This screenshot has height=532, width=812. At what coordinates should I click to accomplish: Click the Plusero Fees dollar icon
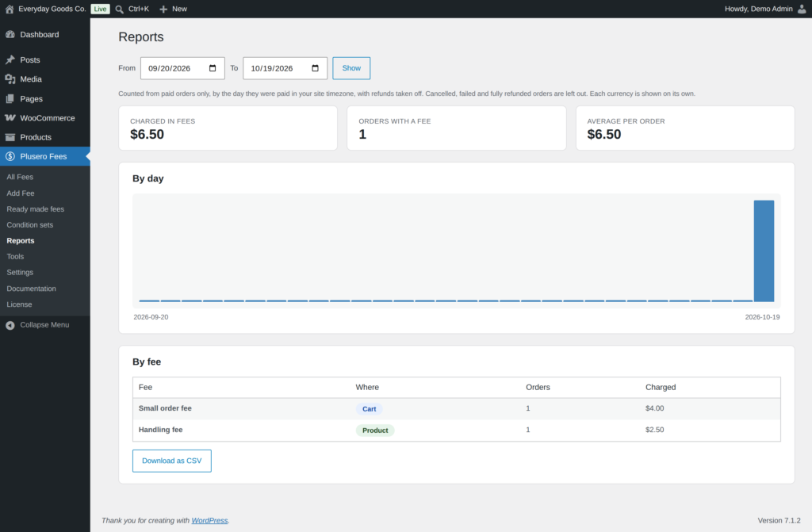(10, 156)
